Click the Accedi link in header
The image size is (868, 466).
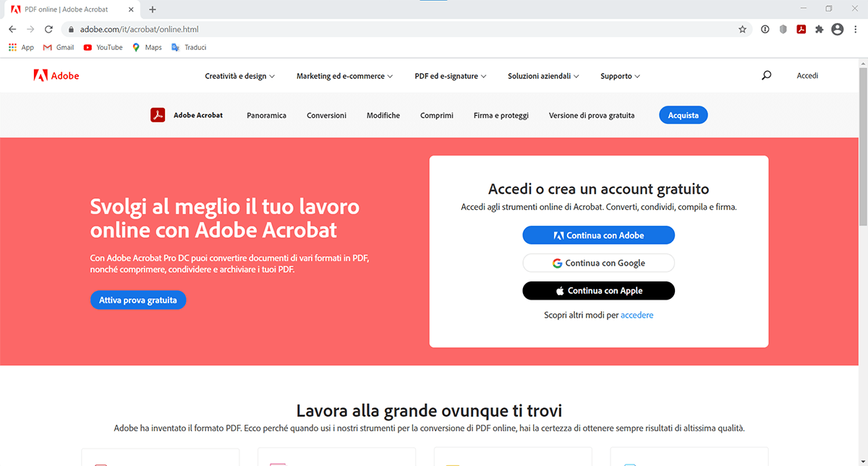(807, 75)
